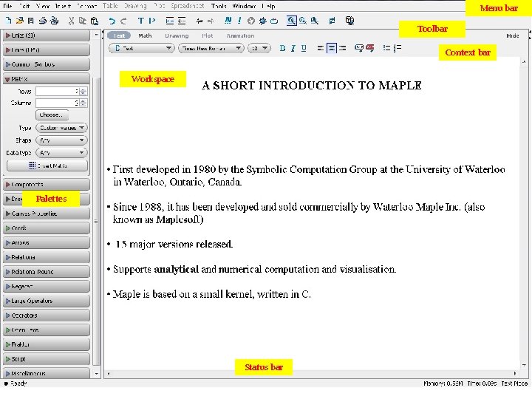The width and height of the screenshot is (532, 399).
Task: Toggle numbered list
Action: point(398,48)
